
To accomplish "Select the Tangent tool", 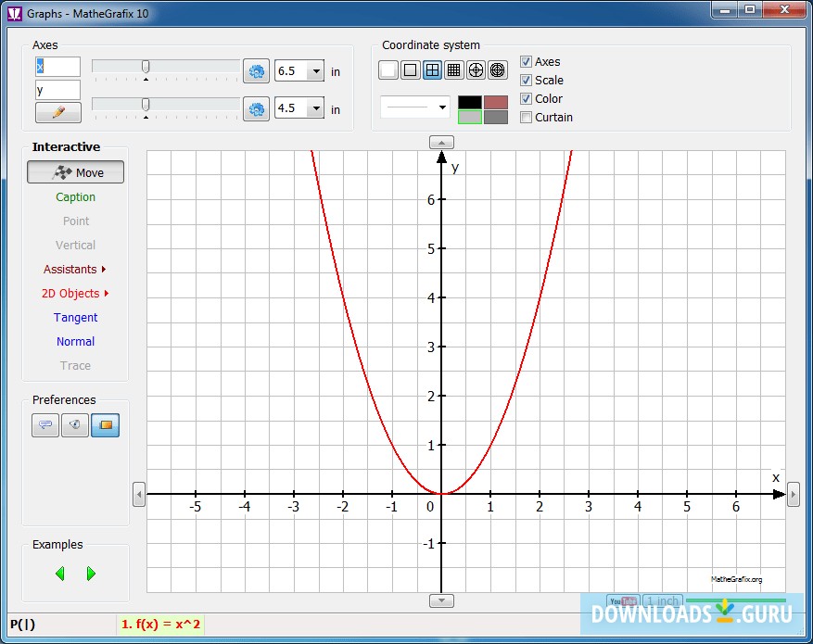I will [x=75, y=318].
